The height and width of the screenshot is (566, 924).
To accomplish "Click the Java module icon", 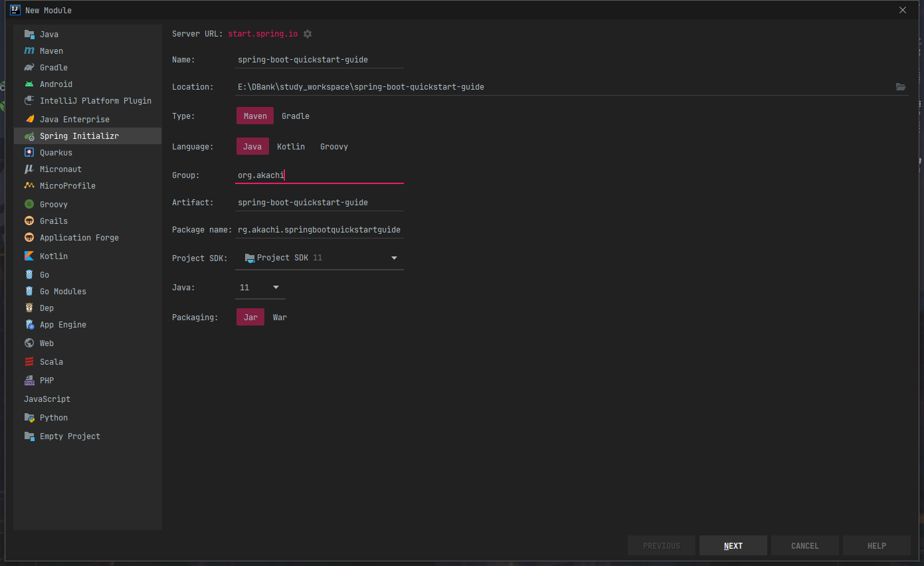I will tap(29, 34).
